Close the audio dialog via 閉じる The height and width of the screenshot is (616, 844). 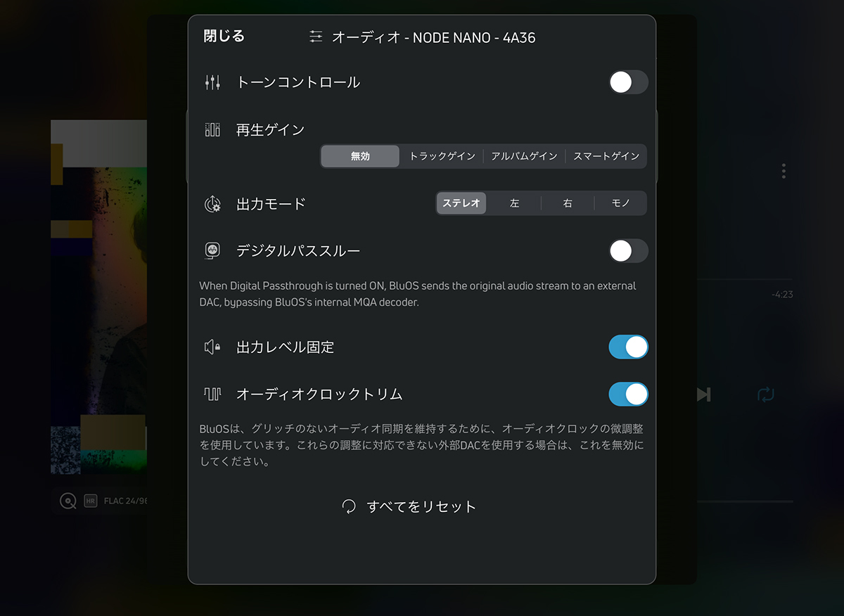pos(224,36)
